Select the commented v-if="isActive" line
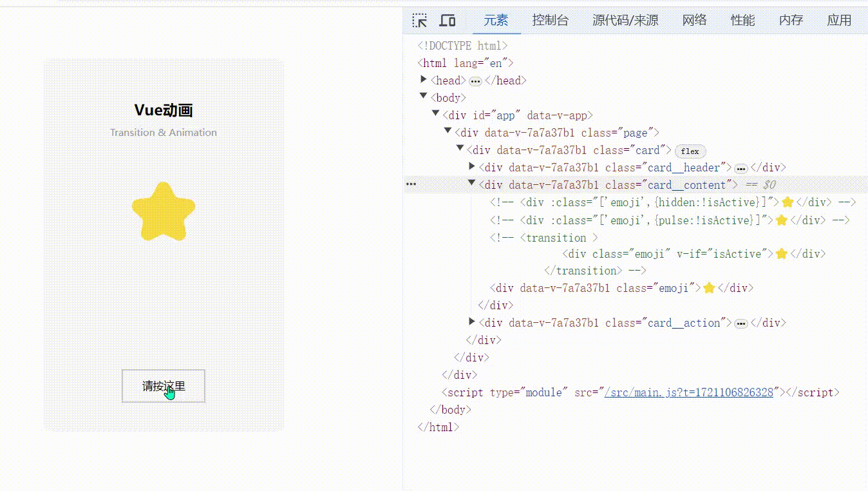Screen dimensions: 868x491 694,254
